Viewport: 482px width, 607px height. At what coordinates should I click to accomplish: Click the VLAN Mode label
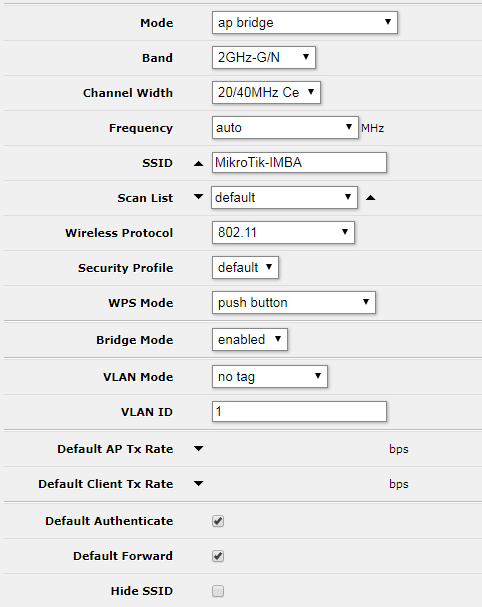[x=138, y=377]
